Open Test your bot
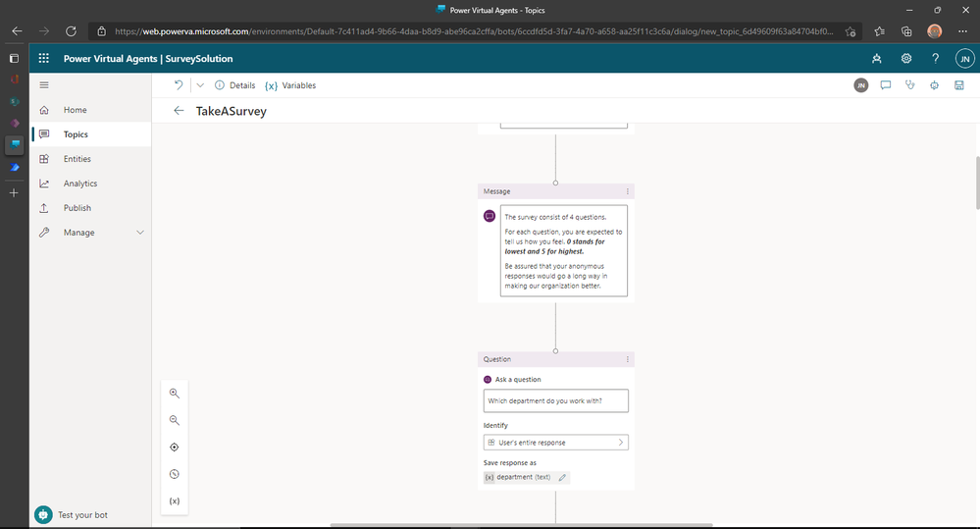 pos(72,514)
